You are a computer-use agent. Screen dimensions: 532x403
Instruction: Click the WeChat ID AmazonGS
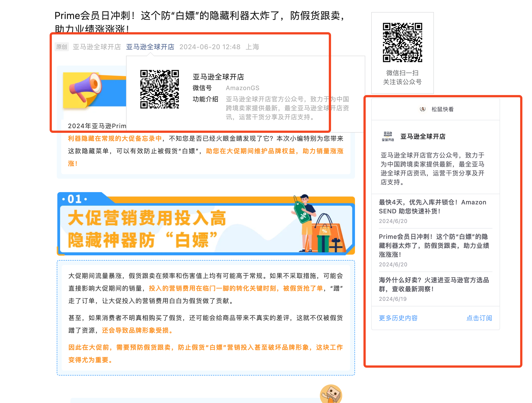(x=243, y=88)
